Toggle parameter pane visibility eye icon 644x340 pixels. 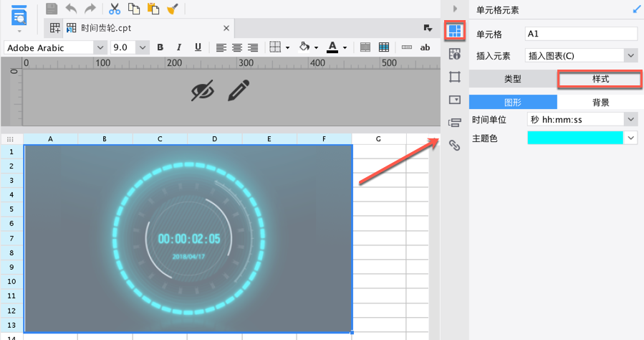coord(203,90)
